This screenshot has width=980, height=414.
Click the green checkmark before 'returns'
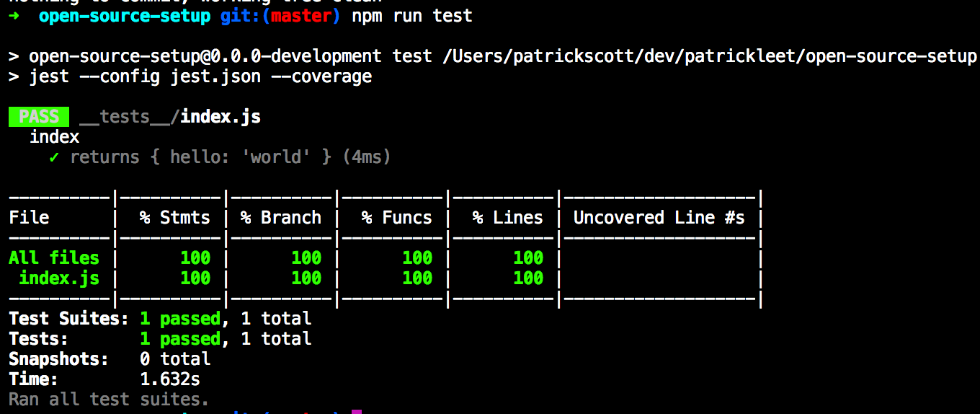[x=54, y=157]
